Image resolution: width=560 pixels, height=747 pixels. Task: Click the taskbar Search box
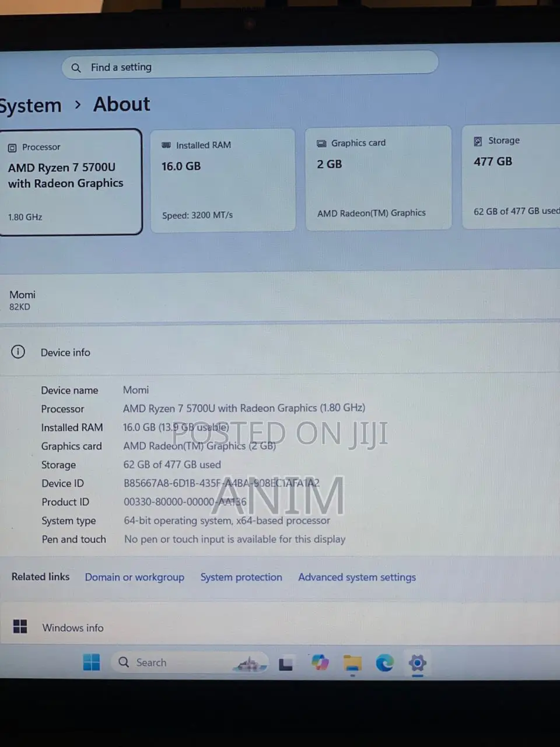click(x=190, y=662)
